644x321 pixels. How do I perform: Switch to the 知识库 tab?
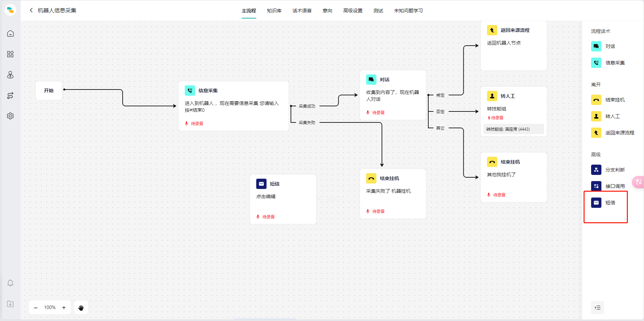274,11
